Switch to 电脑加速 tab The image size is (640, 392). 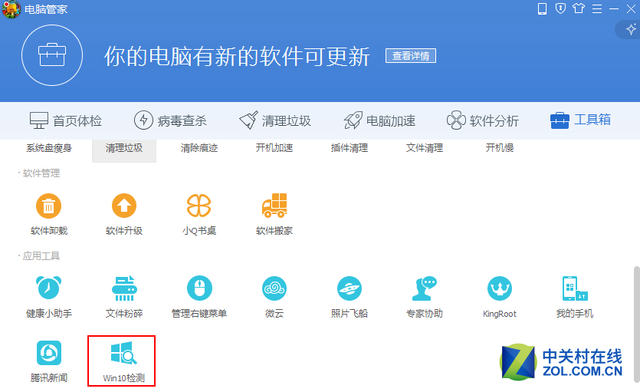tap(380, 120)
